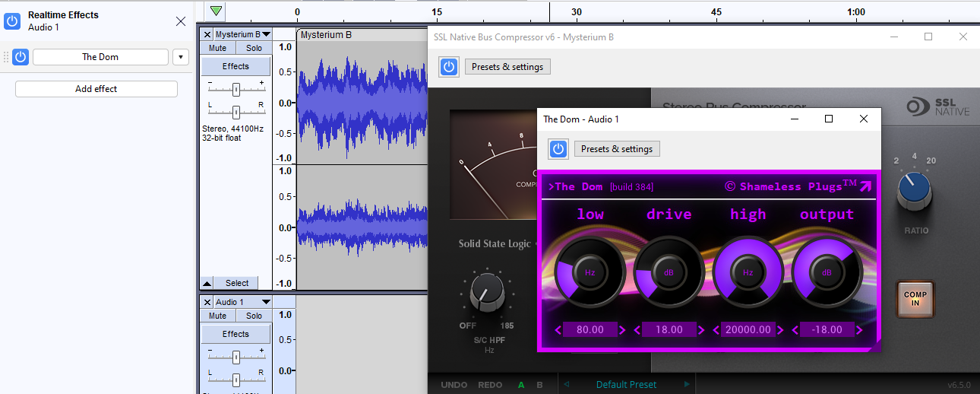Close the Realtime Effects panel
Screen dimensions: 980x394
click(x=181, y=21)
